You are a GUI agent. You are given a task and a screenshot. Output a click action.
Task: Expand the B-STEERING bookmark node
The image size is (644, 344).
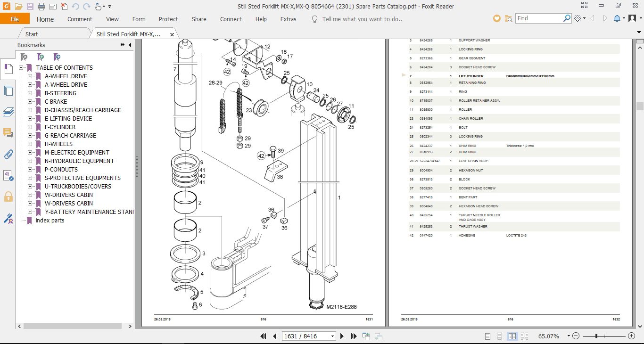tap(30, 93)
